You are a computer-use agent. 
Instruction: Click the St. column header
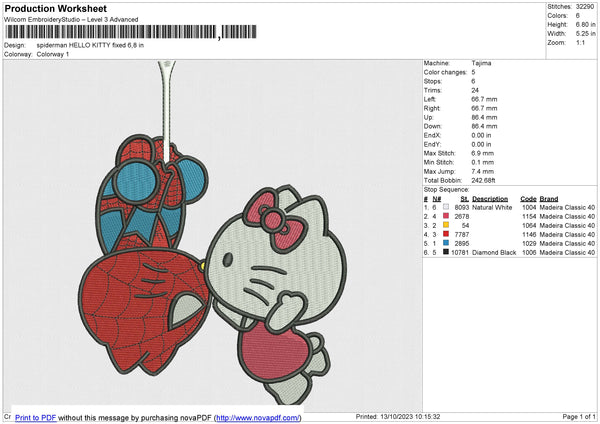click(465, 199)
